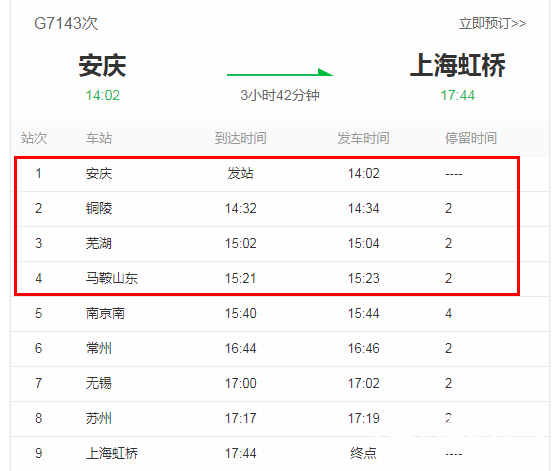The height and width of the screenshot is (471, 556).
Task: Click the 站次 column header
Action: point(34,138)
